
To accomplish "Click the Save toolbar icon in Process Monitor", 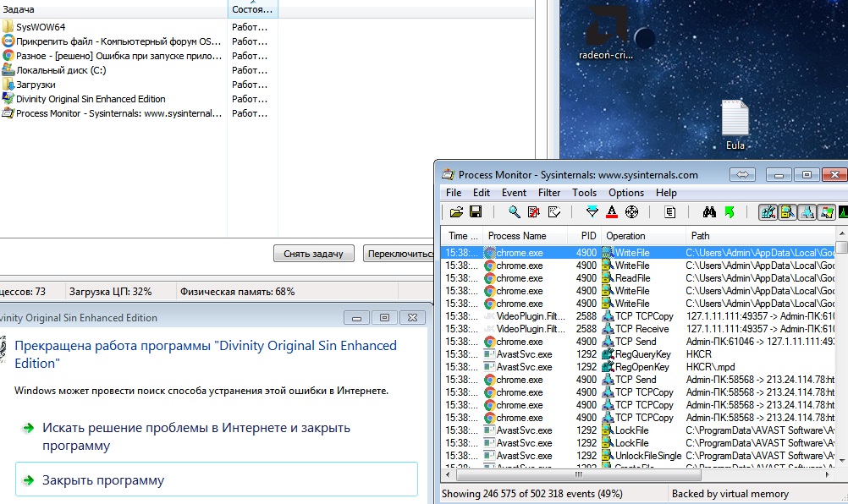I will coord(475,211).
